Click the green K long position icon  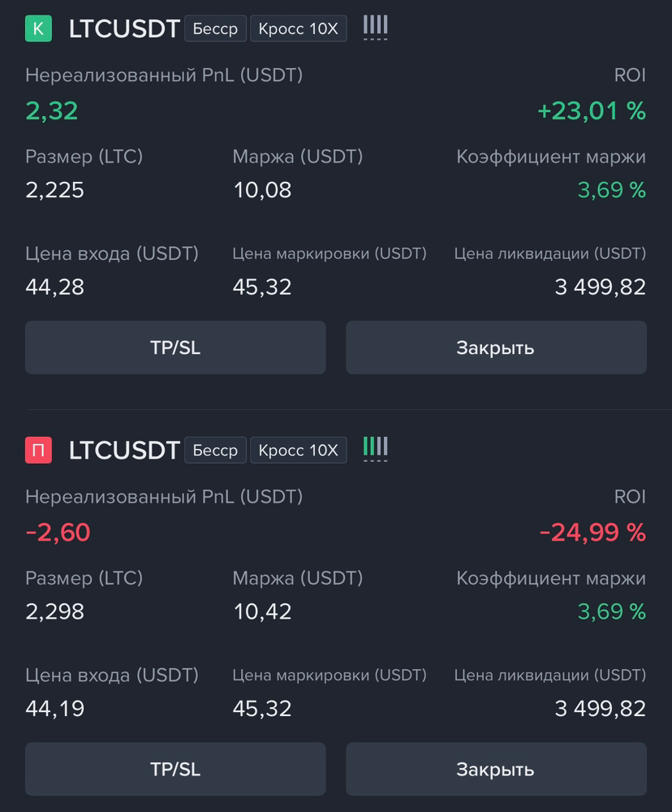point(38,28)
